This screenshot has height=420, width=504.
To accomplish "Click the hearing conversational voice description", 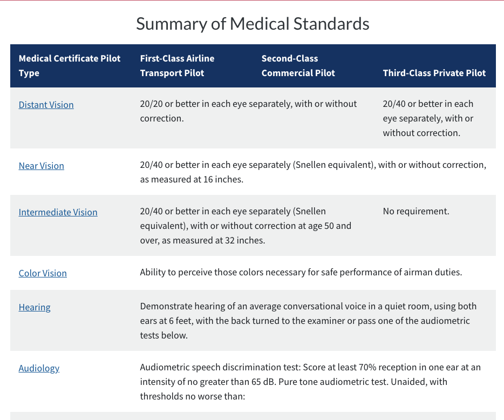I will pos(308,320).
